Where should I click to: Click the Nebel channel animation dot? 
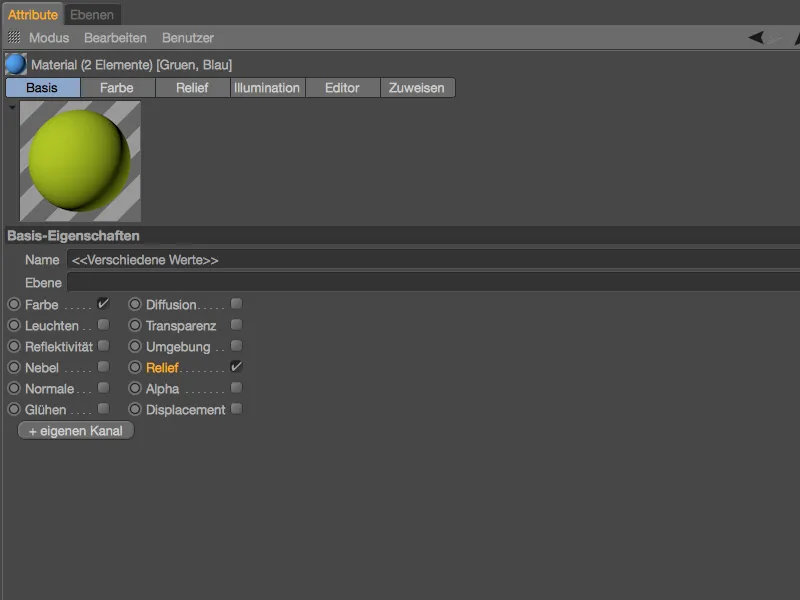tap(14, 367)
